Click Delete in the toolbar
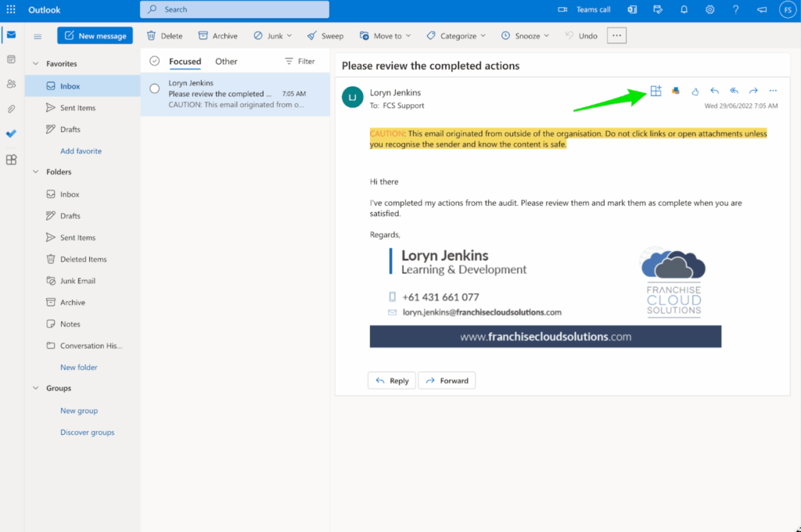The image size is (801, 532). pyautogui.click(x=164, y=36)
